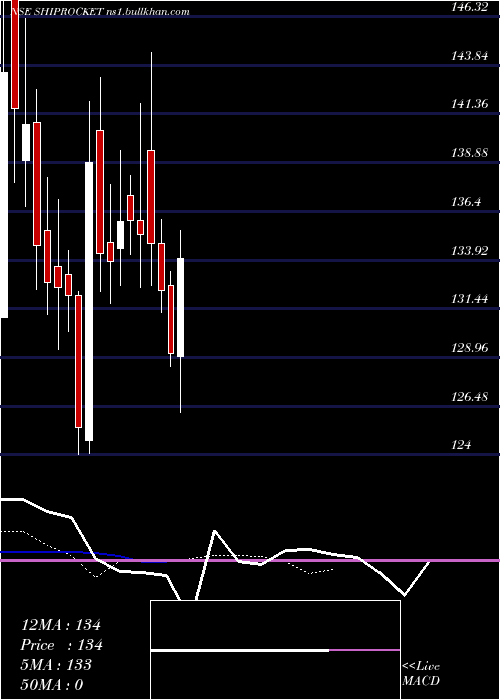Click the 136.4 price axis label
500x700 pixels.
(x=467, y=202)
